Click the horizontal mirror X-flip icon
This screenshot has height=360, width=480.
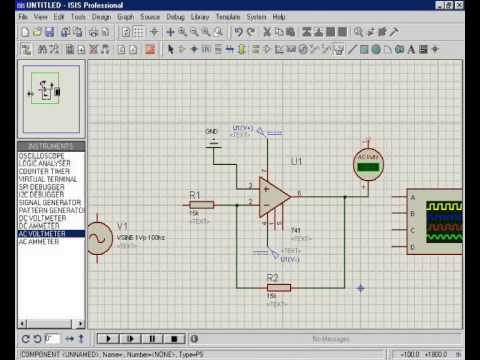coord(69,339)
